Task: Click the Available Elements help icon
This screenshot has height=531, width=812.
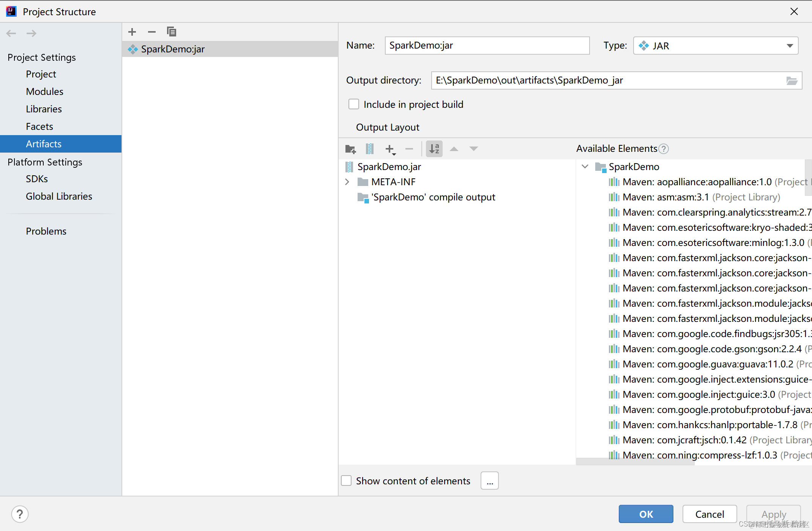Action: click(x=664, y=149)
